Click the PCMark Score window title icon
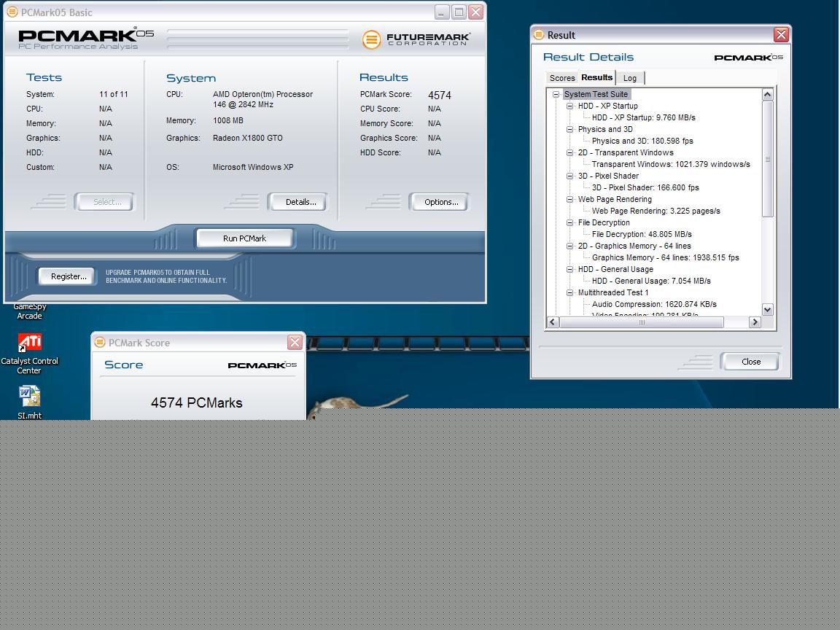 [100, 342]
